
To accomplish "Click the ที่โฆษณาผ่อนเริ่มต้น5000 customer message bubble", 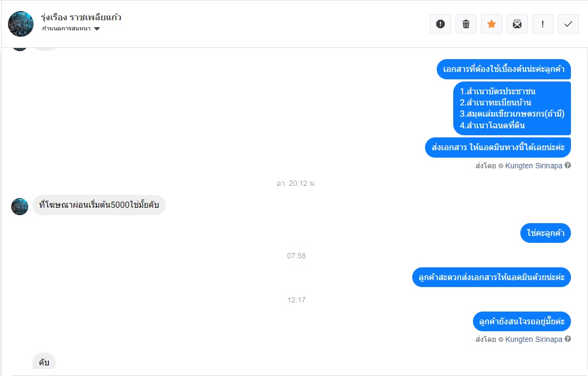I will pos(99,205).
